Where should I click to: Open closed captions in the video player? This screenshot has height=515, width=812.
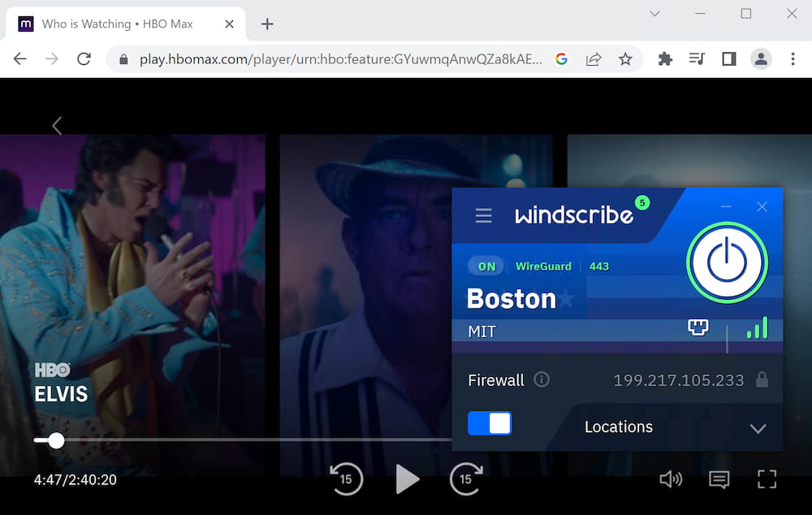[x=719, y=479]
